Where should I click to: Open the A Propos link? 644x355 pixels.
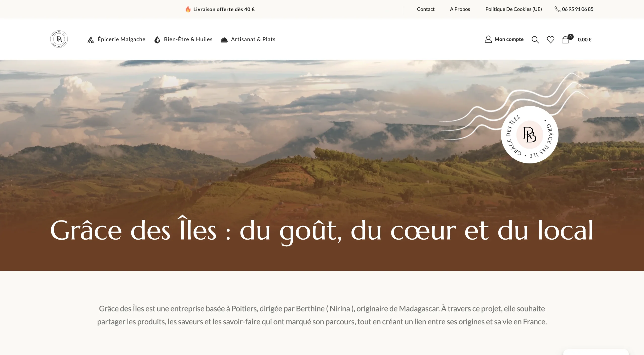point(460,9)
